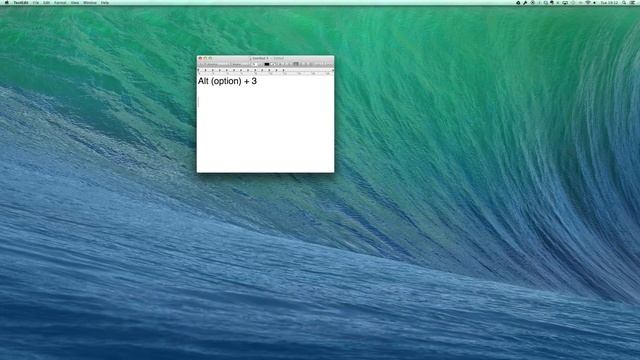The width and height of the screenshot is (640, 360).
Task: Click the Wi-Fi status icon
Action: [588, 2]
